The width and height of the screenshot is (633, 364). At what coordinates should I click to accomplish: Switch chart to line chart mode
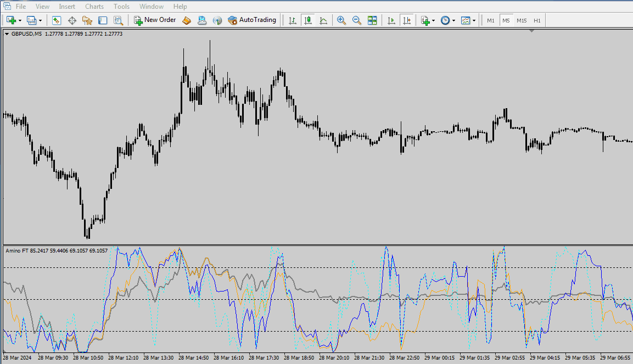(323, 20)
